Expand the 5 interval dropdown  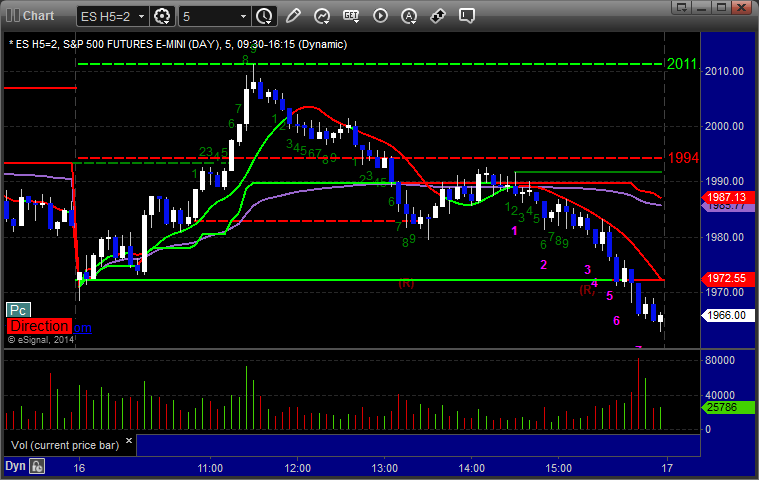[243, 16]
